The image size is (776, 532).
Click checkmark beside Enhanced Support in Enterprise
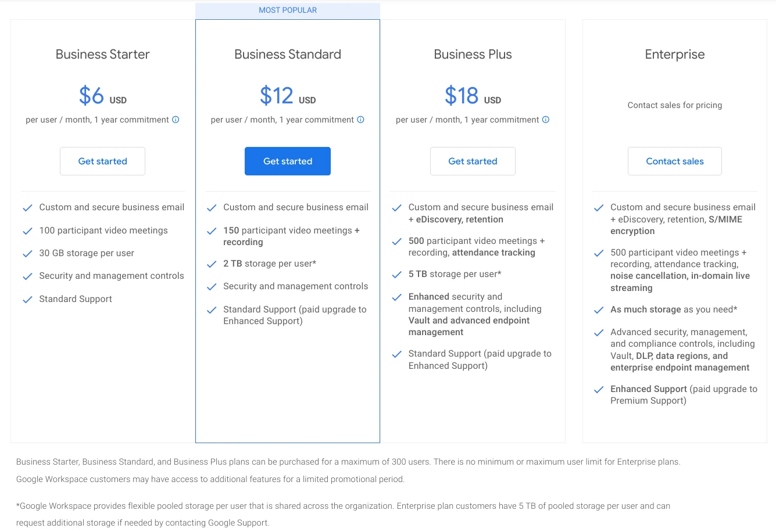[599, 390]
